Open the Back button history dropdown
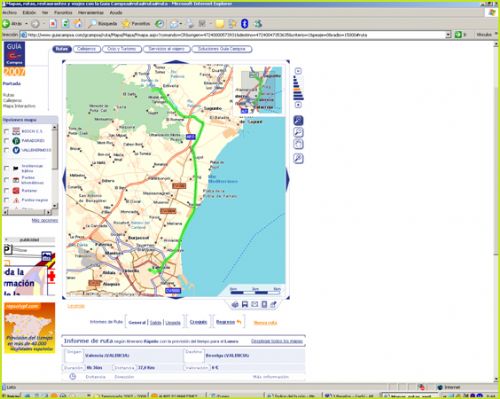Image resolution: width=500 pixels, height=399 pixels. [26, 24]
